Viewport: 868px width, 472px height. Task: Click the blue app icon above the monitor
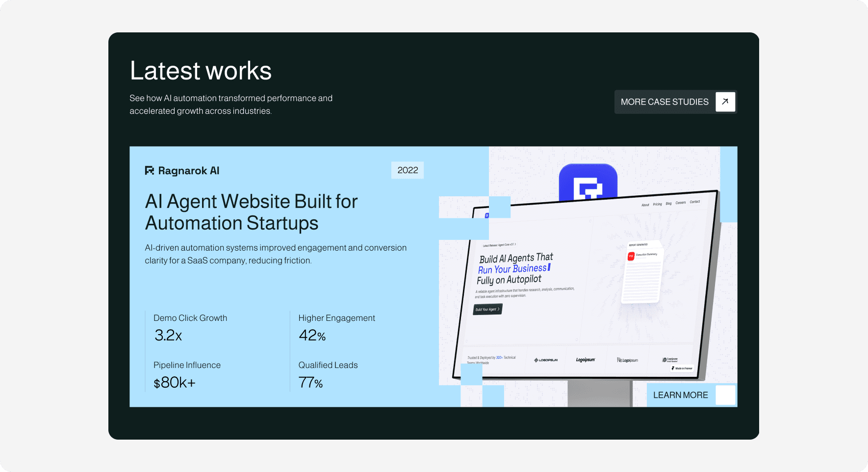point(588,182)
